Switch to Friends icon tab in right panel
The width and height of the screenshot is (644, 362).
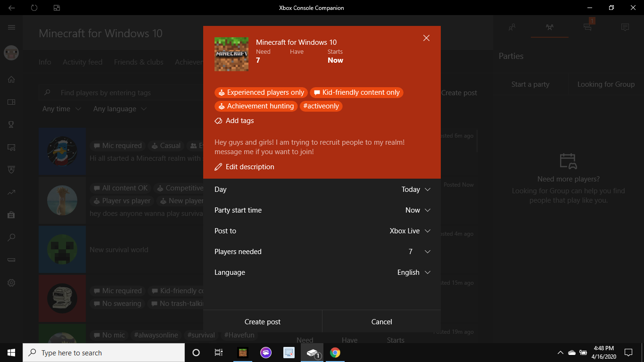512,27
